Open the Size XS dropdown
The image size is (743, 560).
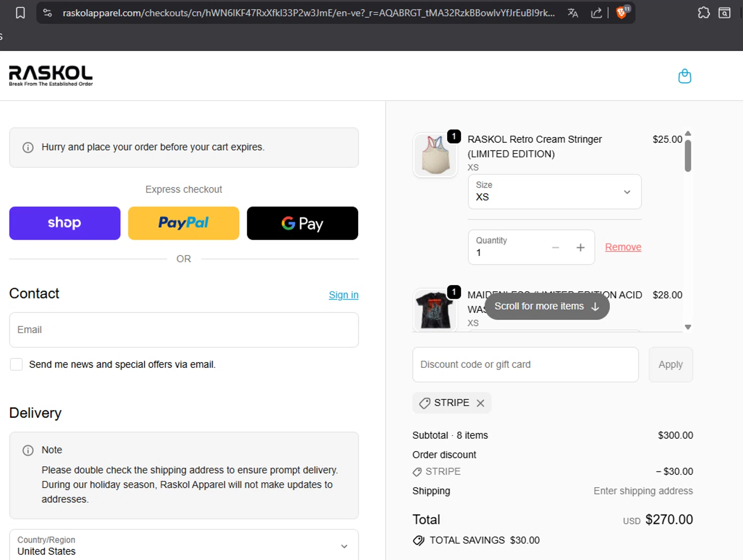pos(555,192)
